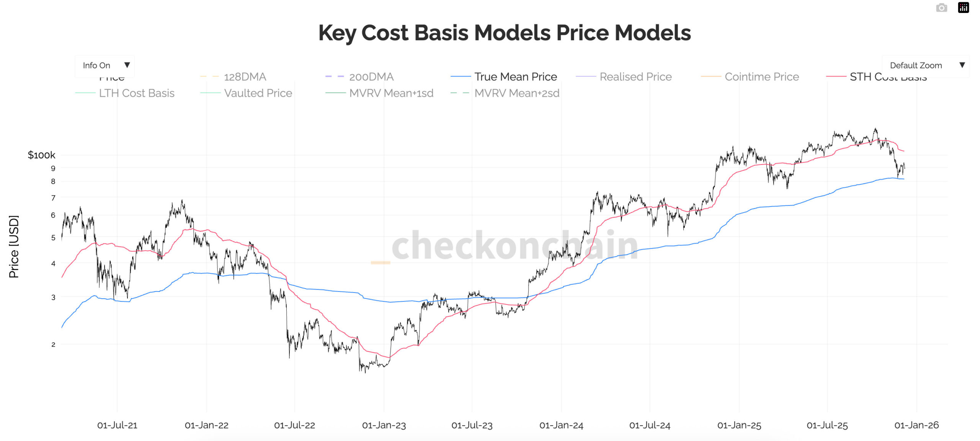The height and width of the screenshot is (441, 980).
Task: Toggle the MVRV Mean+2sd legend entry
Action: (516, 93)
